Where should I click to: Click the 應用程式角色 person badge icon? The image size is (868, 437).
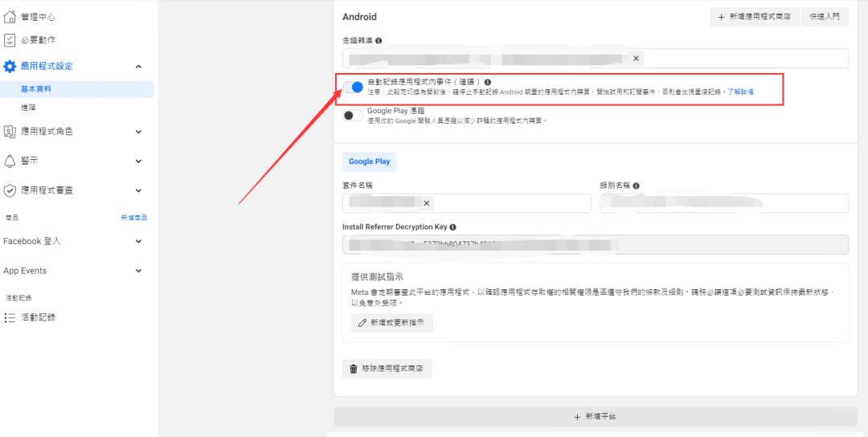pos(10,132)
